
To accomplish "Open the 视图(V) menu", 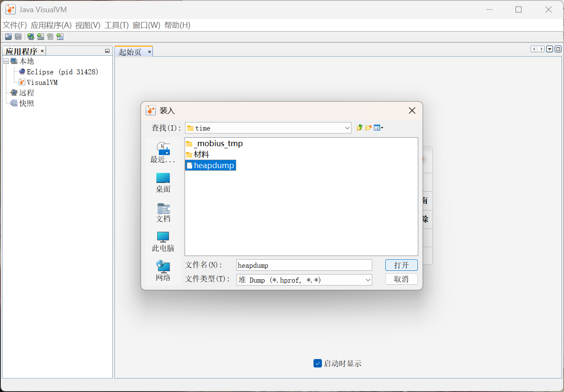I will [x=88, y=25].
